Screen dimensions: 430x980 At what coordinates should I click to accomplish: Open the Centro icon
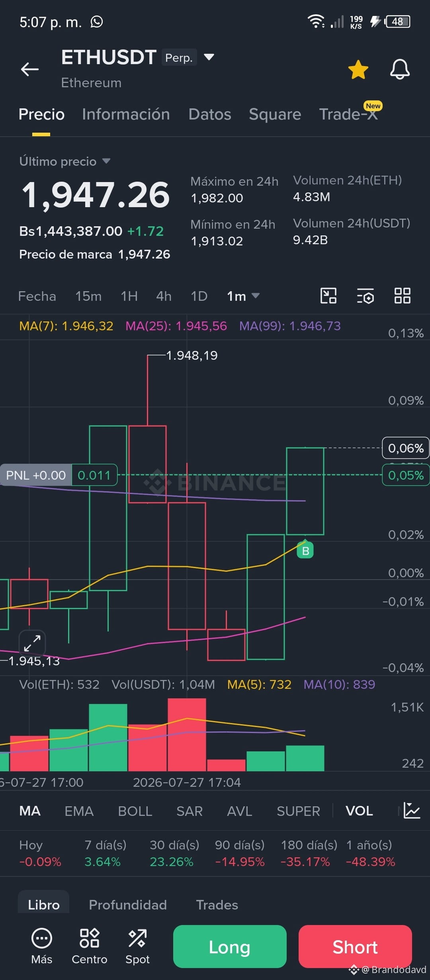click(x=90, y=947)
